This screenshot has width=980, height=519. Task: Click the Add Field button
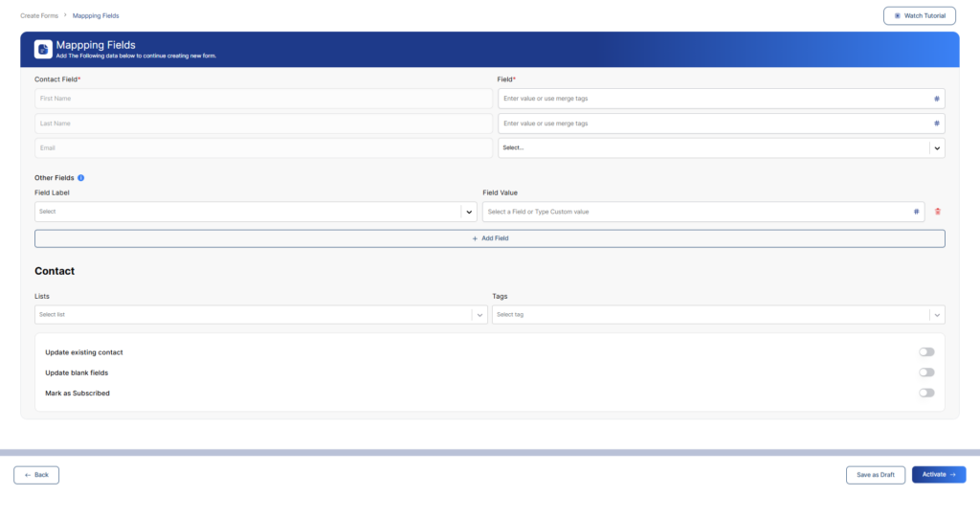pos(489,238)
